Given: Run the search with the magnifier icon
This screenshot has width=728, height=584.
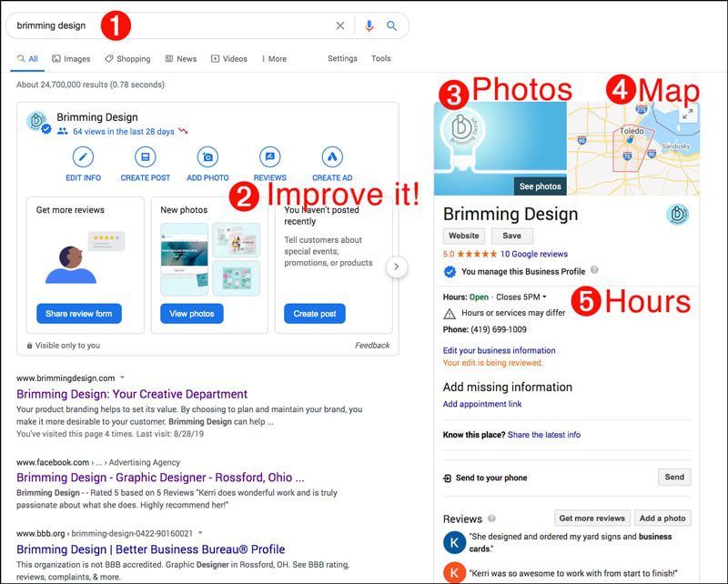Looking at the screenshot, I should (x=392, y=26).
